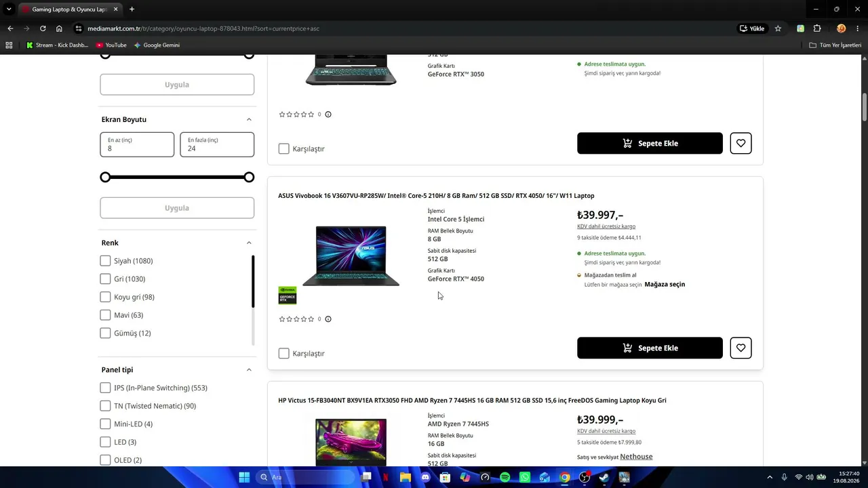Open the Chrome extensions puzzle icon
This screenshot has width=868, height=488.
[x=817, y=28]
